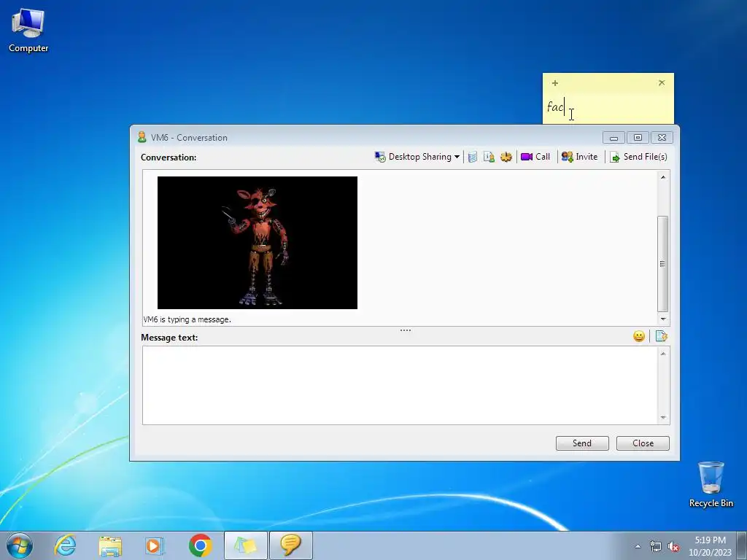Click the VM6 user icon in title bar
The image size is (747, 560).
point(142,137)
